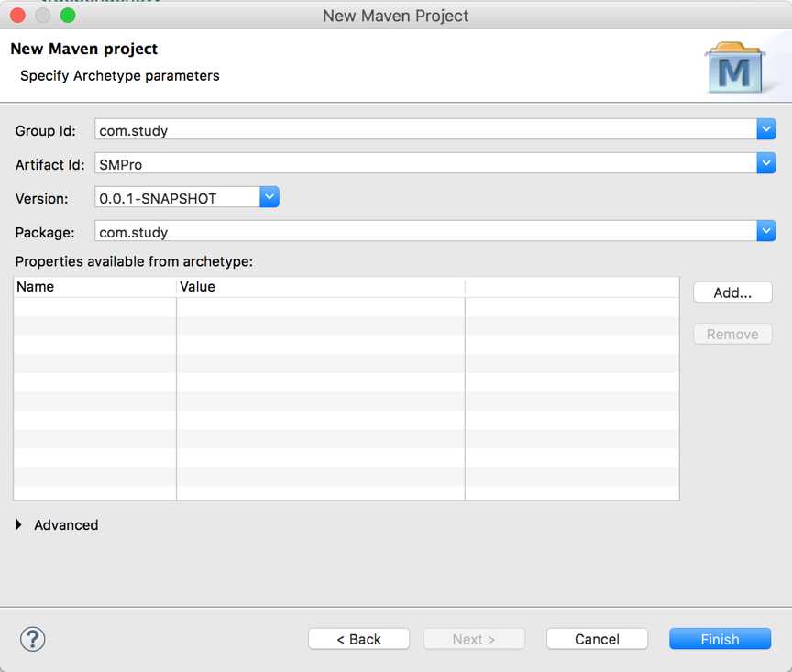Click the Cancel button

597,639
